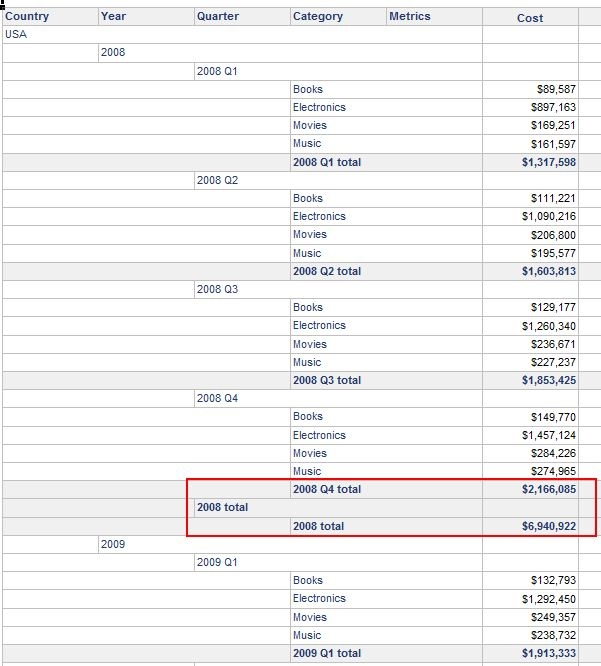Image resolution: width=601 pixels, height=666 pixels.
Task: Select Music under 2008 Q3
Action: pyautogui.click(x=307, y=362)
